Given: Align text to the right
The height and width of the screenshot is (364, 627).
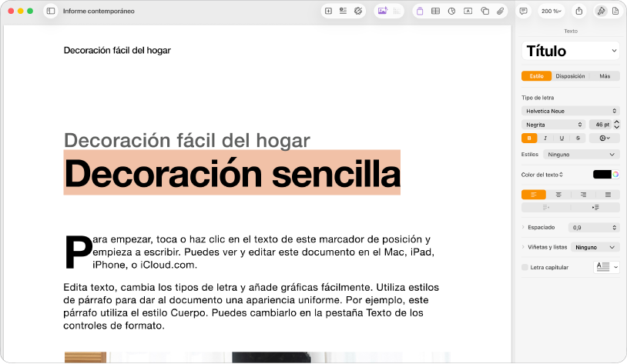Looking at the screenshot, I should (x=583, y=195).
